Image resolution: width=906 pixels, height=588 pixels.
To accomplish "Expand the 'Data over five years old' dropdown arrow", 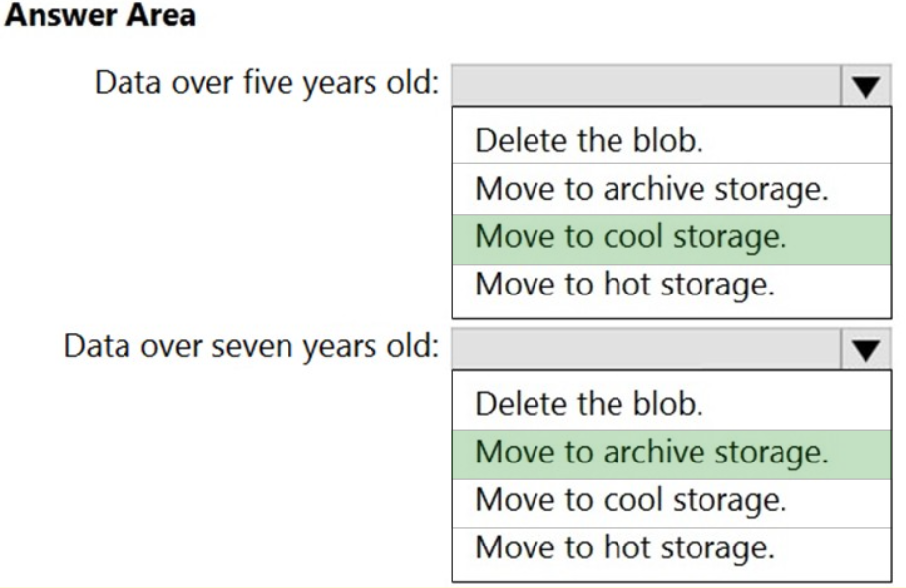I will pyautogui.click(x=866, y=86).
